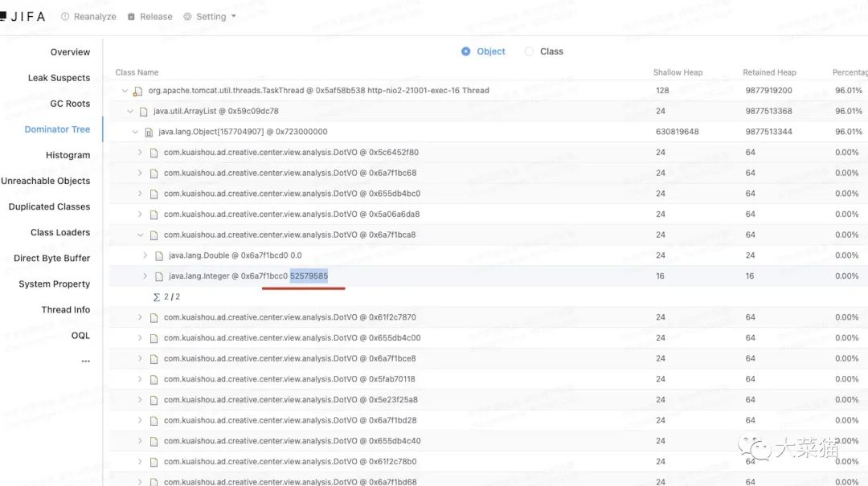Click the Class Name column header

[137, 72]
